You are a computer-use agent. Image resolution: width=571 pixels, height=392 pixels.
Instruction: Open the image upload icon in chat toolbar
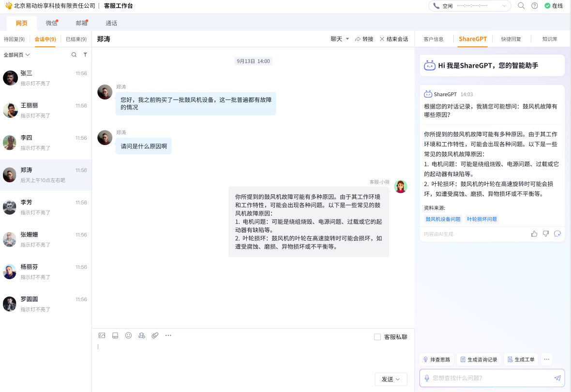click(102, 335)
